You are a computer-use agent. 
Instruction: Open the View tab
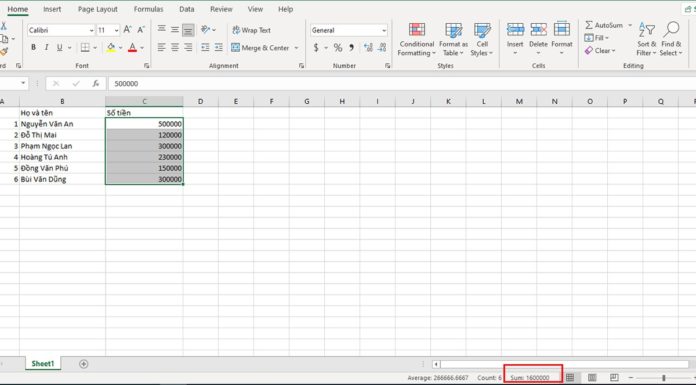pyautogui.click(x=255, y=9)
